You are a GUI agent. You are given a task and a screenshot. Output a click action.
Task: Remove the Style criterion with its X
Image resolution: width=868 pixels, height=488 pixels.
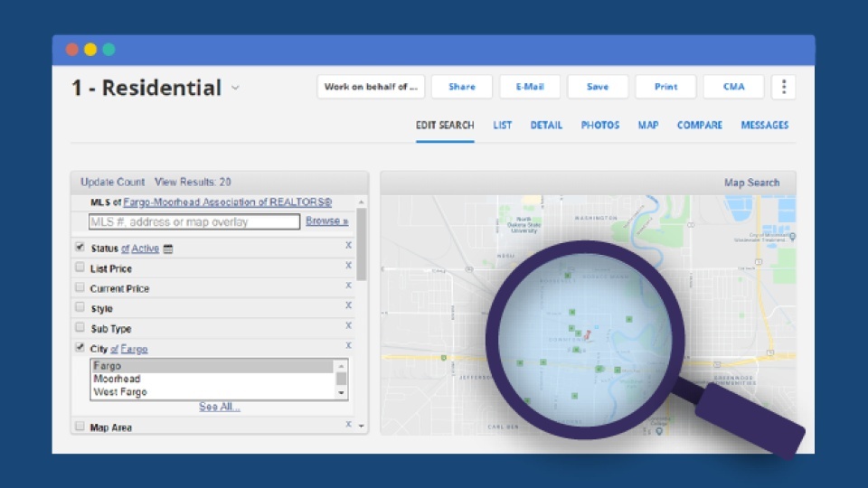coord(348,305)
